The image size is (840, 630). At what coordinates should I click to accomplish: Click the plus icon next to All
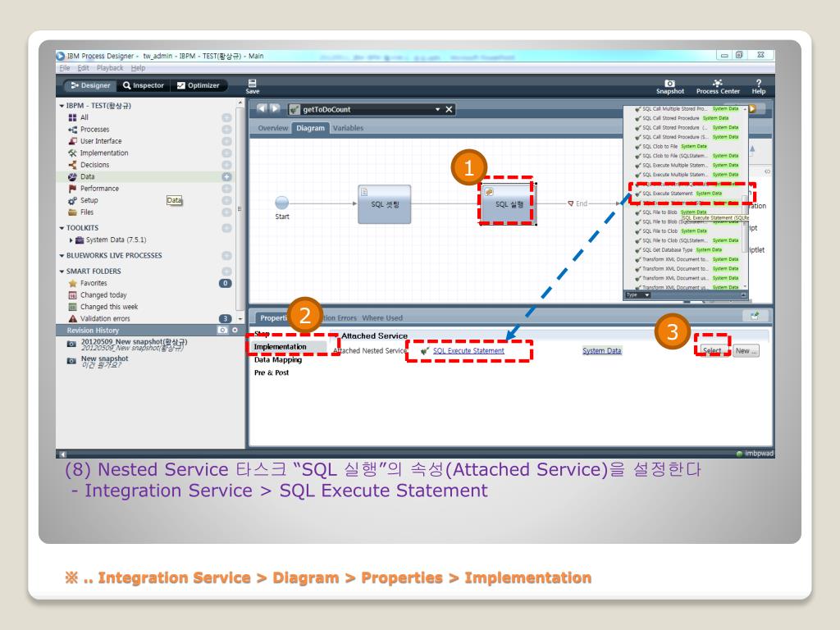pos(226,117)
